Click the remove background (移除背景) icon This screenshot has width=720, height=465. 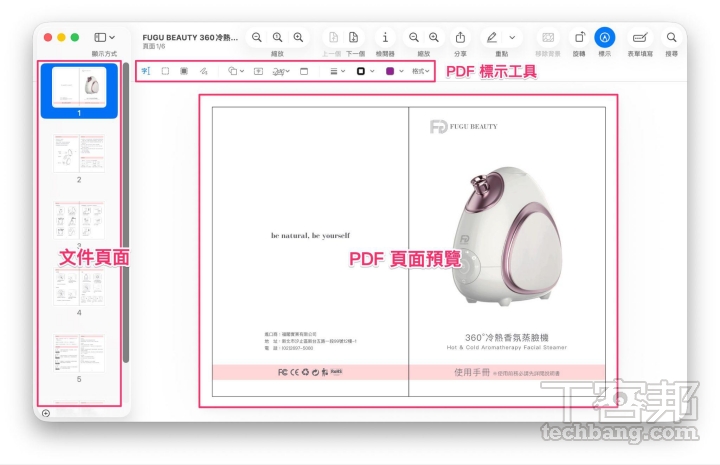[x=548, y=38]
